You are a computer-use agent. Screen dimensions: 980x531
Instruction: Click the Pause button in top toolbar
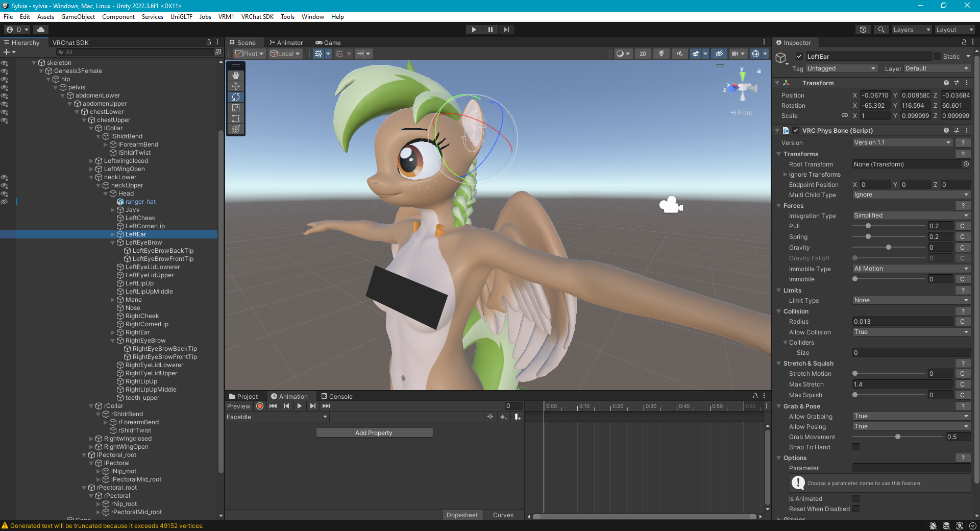490,30
